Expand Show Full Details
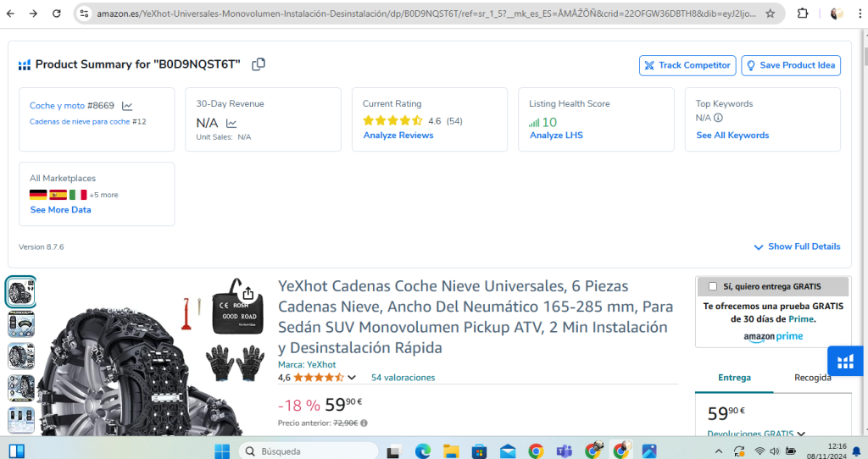868x459 pixels. [797, 246]
